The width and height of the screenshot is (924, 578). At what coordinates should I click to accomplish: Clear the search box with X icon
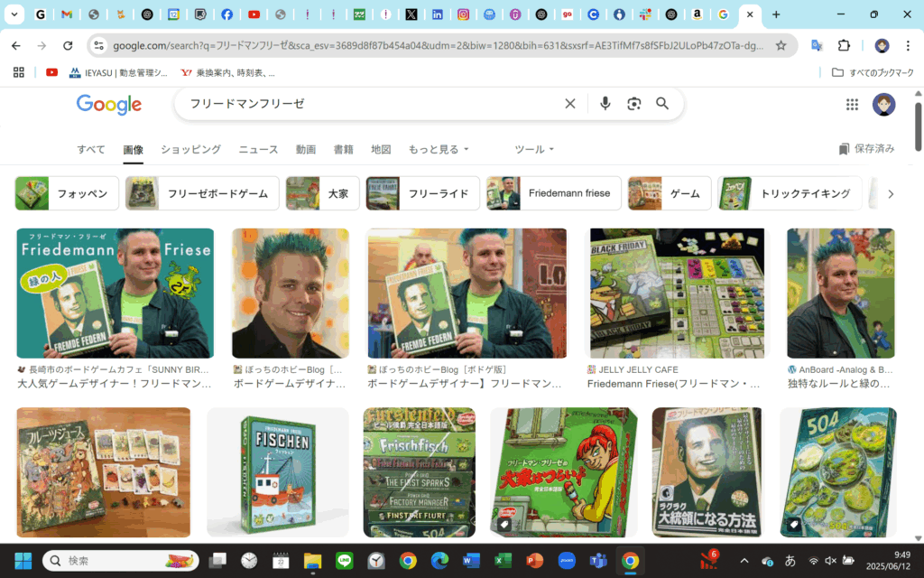point(570,104)
